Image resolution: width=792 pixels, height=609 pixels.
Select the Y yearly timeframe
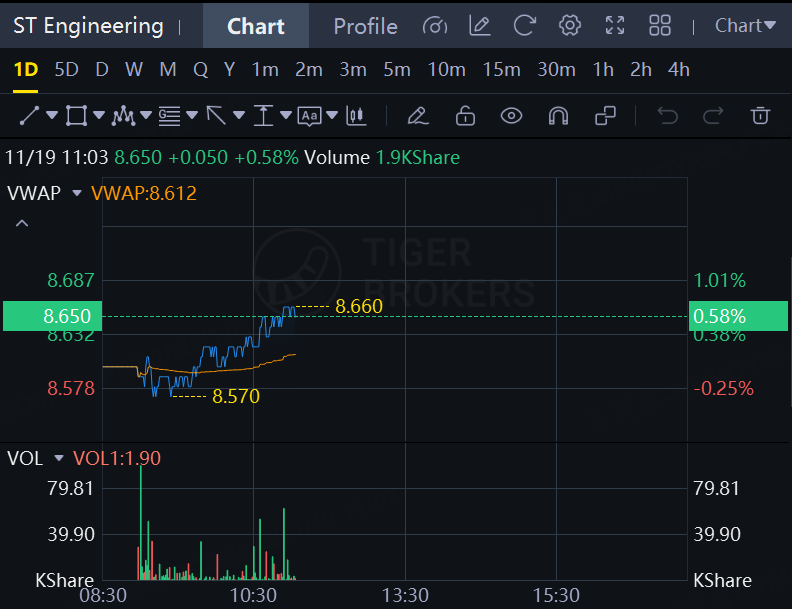coord(229,70)
